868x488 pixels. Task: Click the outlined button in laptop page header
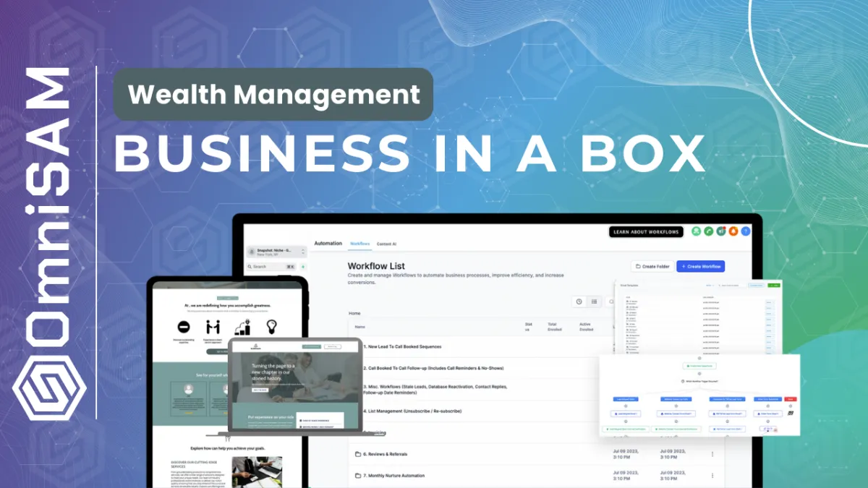[333, 347]
